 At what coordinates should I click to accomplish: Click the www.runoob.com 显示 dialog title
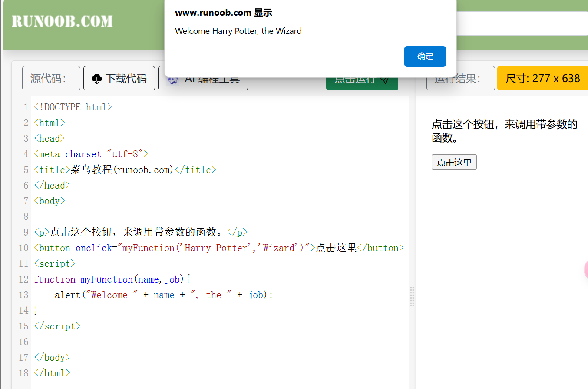pyautogui.click(x=223, y=13)
